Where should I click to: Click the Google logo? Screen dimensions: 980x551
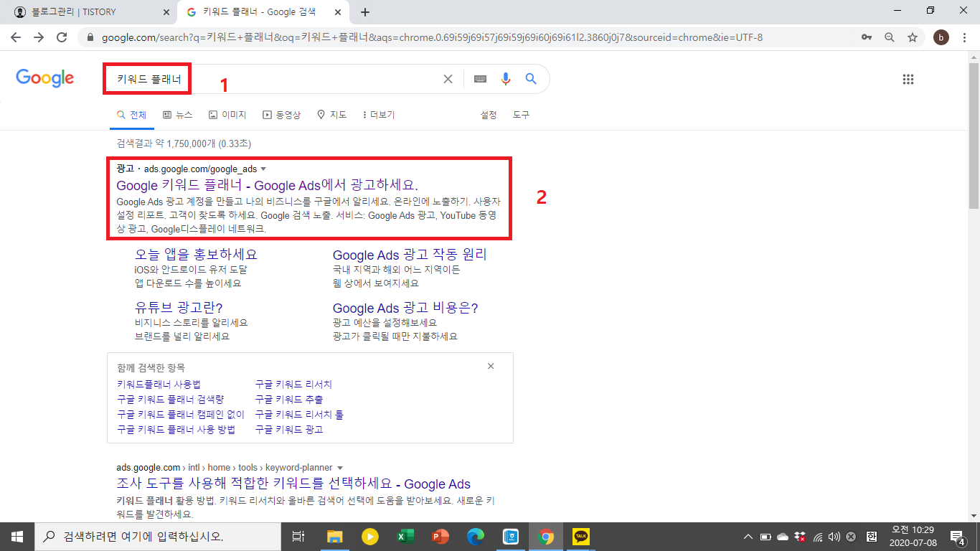(45, 78)
